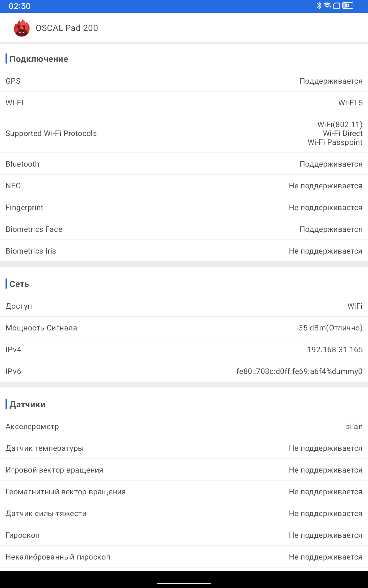Select the Biometrics Iris entry
The image size is (368, 588).
click(x=184, y=251)
